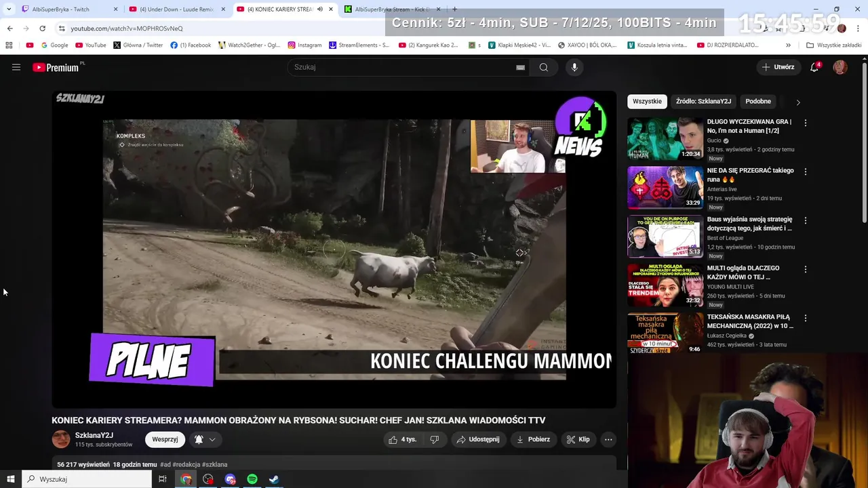868x488 pixels.
Task: Open Steam from the taskbar
Action: click(x=274, y=479)
